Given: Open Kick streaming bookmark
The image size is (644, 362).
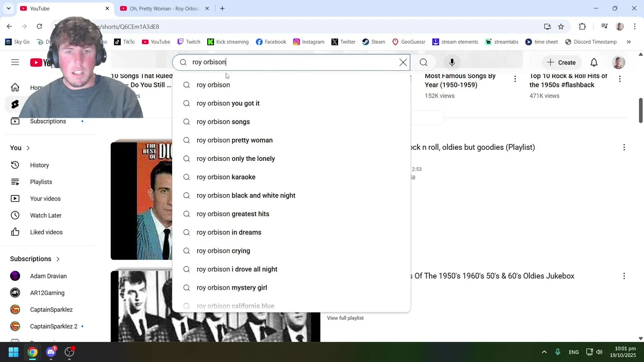Looking at the screenshot, I should 227,42.
